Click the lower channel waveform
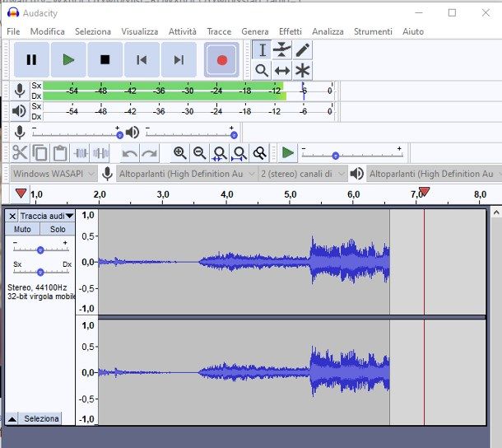This screenshot has height=448, width=502. click(244, 372)
